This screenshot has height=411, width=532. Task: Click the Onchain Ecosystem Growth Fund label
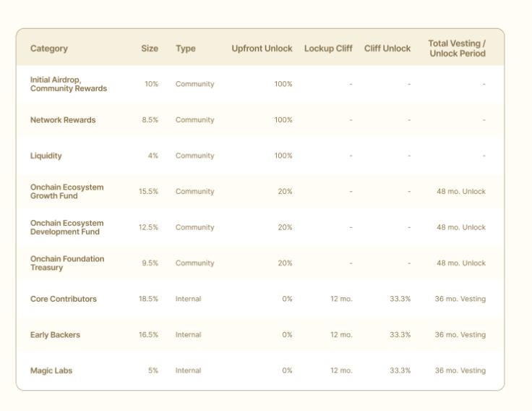tap(66, 192)
